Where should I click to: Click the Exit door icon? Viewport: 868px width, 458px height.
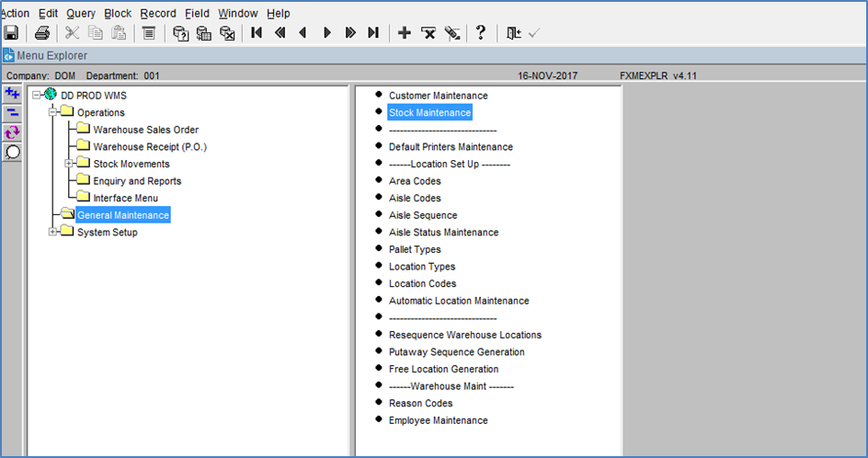[x=513, y=33]
